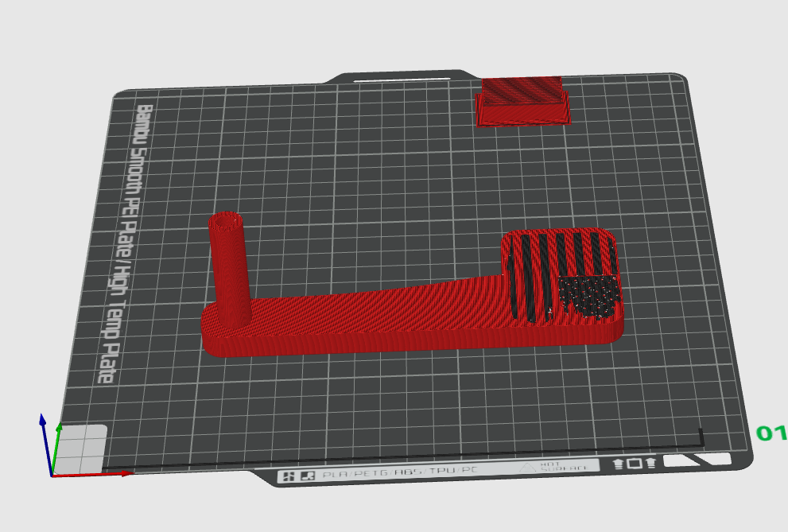Click the grey origin square at plate corner

pos(80,449)
